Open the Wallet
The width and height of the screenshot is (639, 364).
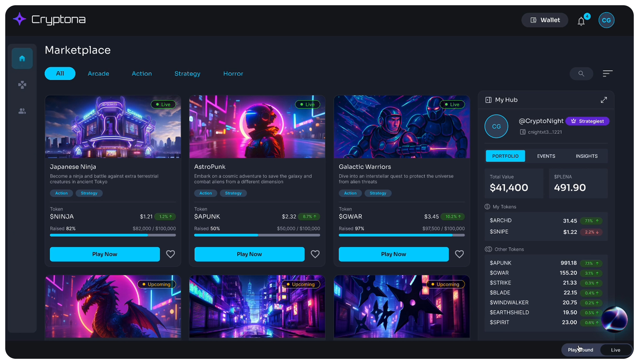pyautogui.click(x=544, y=20)
